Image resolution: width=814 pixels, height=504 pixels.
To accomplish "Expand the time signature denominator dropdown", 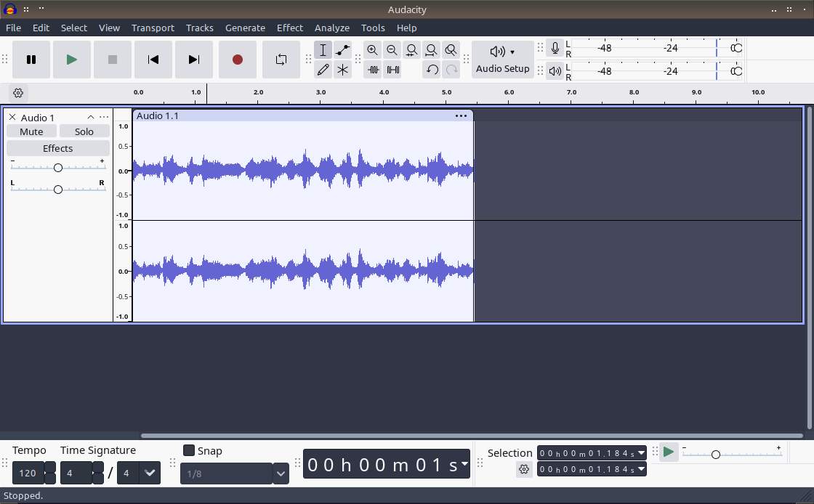I will [x=150, y=473].
